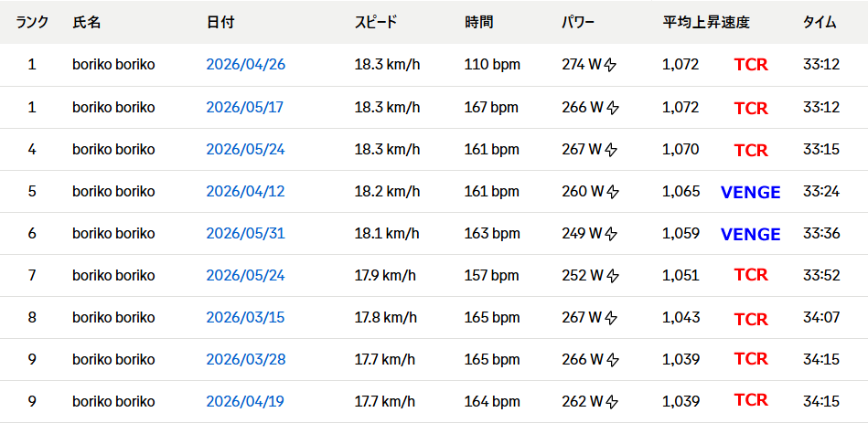
Task: Click the 33:36 time value
Action: tap(821, 233)
